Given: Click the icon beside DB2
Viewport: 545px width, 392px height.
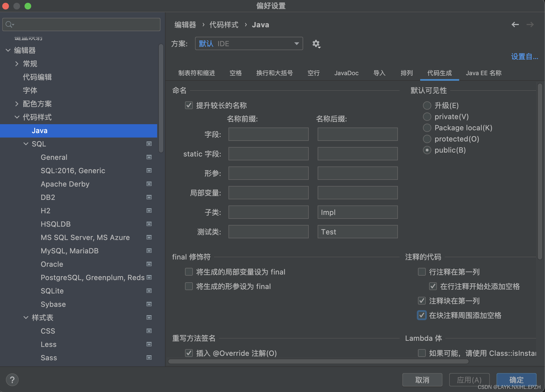Looking at the screenshot, I should pos(149,197).
